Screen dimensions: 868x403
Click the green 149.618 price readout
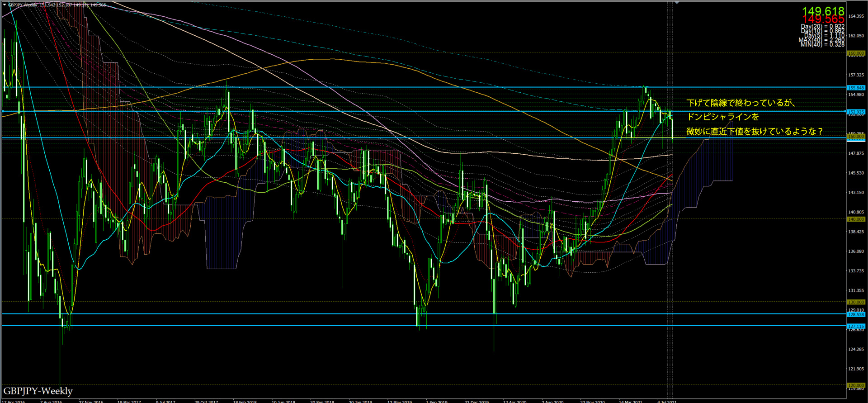823,11
